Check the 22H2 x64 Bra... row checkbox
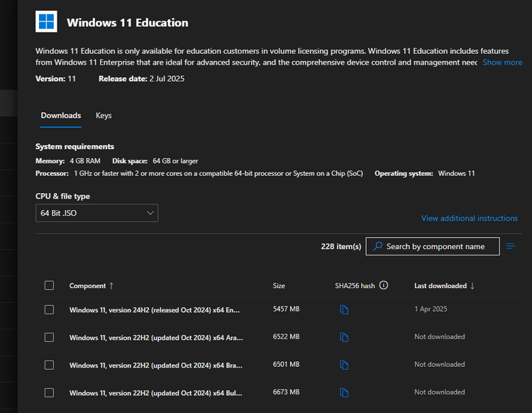Viewport: 532px width, 413px height. [x=49, y=365]
